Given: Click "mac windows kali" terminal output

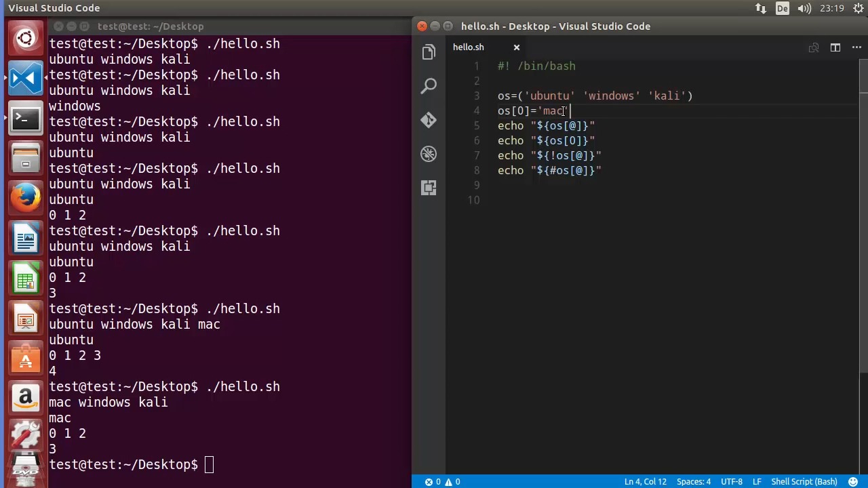Looking at the screenshot, I should click(108, 403).
